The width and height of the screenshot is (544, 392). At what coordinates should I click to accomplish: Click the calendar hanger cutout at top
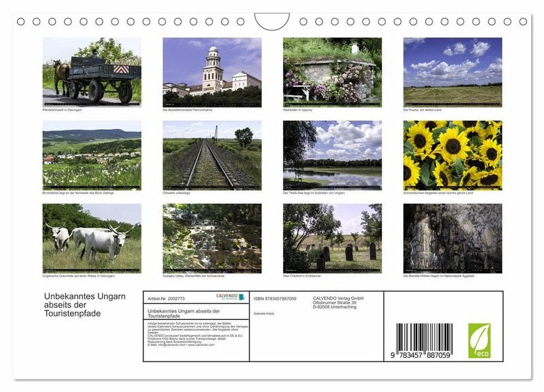tap(272, 22)
